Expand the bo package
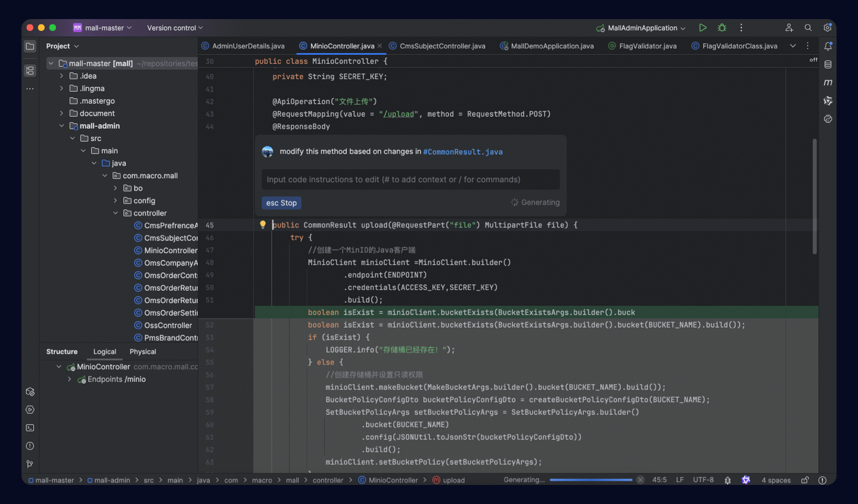Screen dimensions: 858x504 tap(116, 188)
